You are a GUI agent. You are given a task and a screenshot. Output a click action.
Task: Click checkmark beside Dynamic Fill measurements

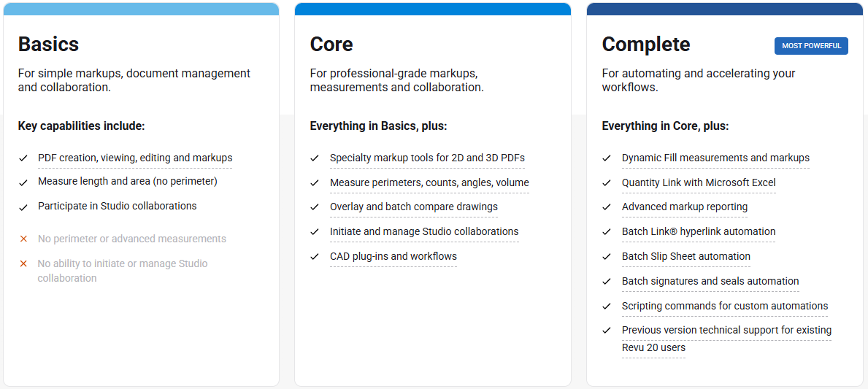coord(607,158)
